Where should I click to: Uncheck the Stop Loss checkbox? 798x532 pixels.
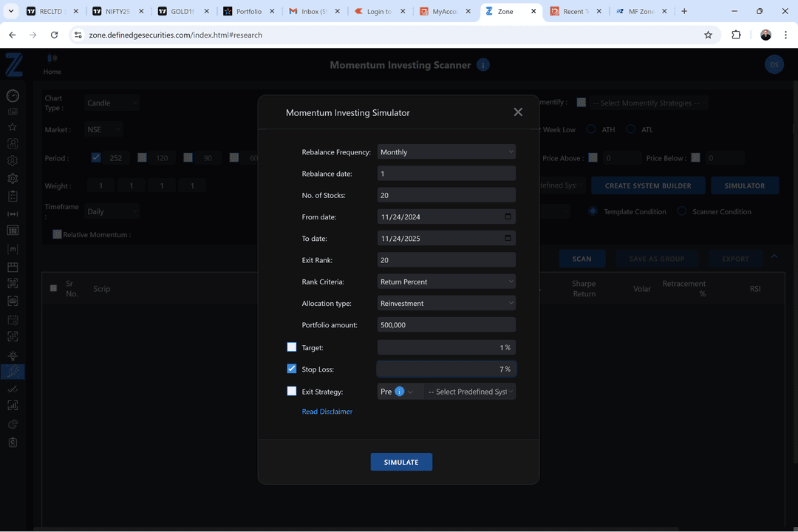tap(292, 369)
